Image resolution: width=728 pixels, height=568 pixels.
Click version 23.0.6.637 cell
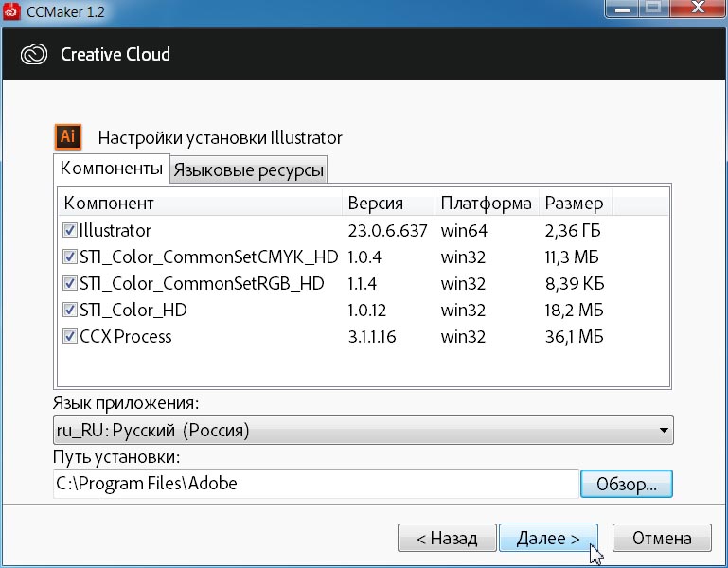[x=388, y=230]
